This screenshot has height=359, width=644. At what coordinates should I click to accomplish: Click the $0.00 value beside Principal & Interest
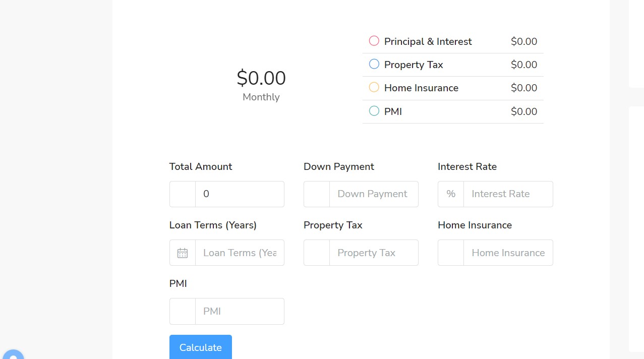[x=523, y=41]
